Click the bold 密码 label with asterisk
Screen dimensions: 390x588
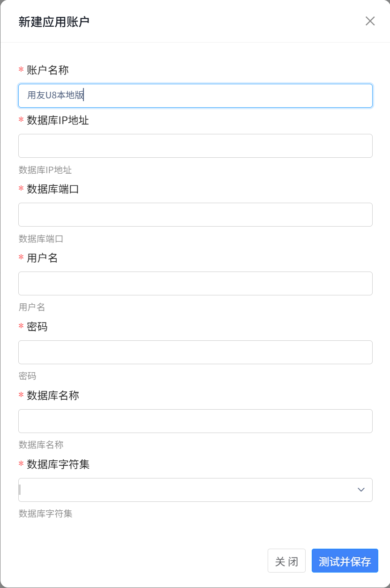pyautogui.click(x=33, y=327)
